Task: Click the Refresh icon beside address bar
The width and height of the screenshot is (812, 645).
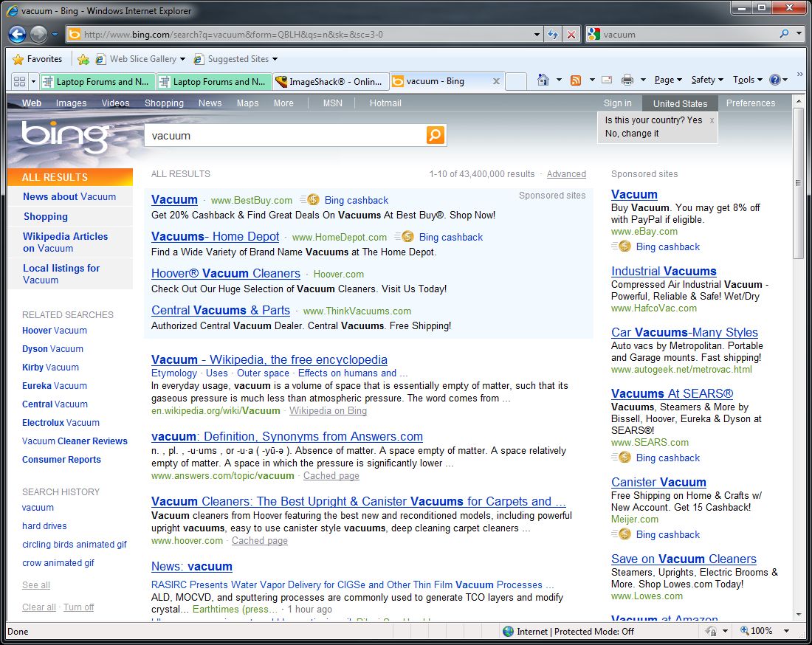Action: tap(553, 35)
